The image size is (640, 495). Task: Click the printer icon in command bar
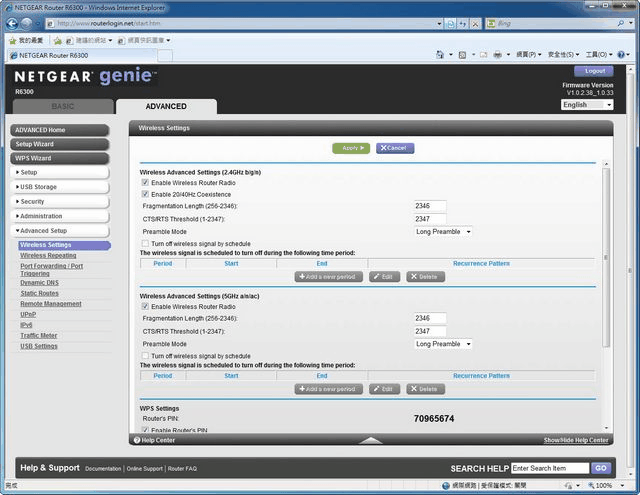click(497, 54)
